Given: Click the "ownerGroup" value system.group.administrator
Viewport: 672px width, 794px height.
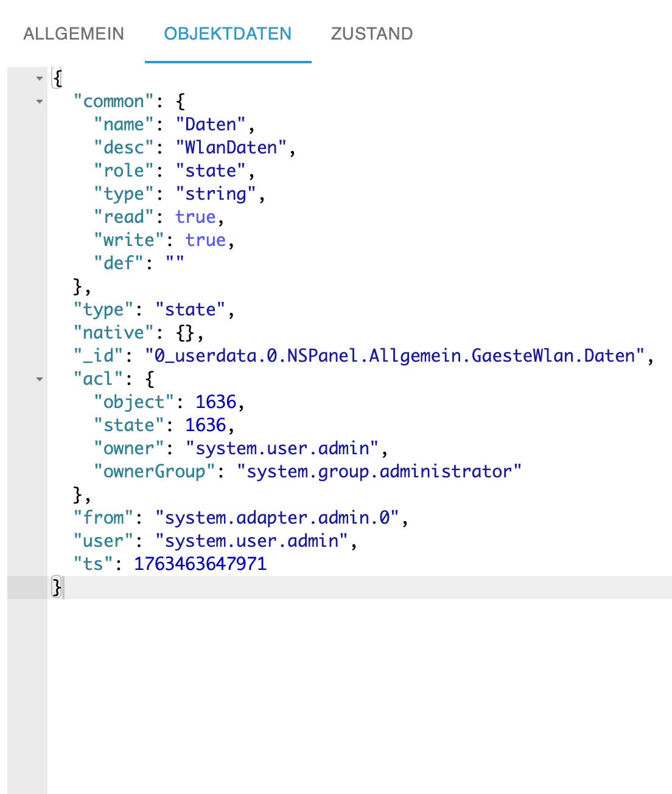Looking at the screenshot, I should click(x=379, y=471).
